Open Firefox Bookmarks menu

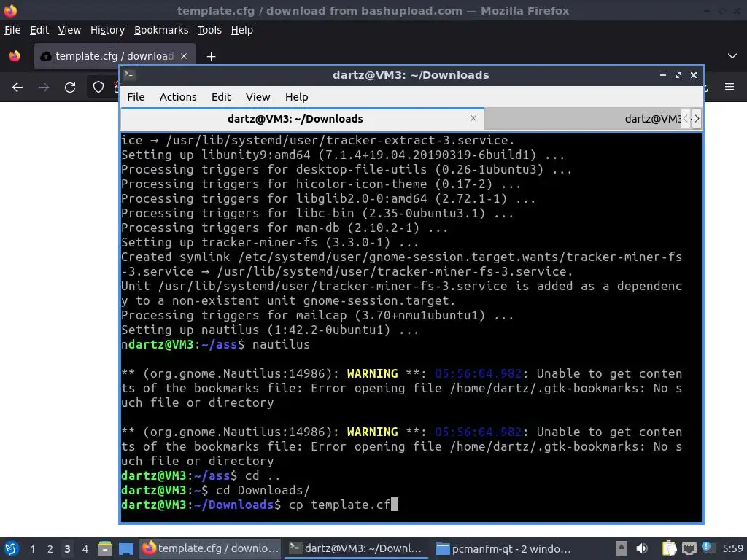click(x=161, y=30)
